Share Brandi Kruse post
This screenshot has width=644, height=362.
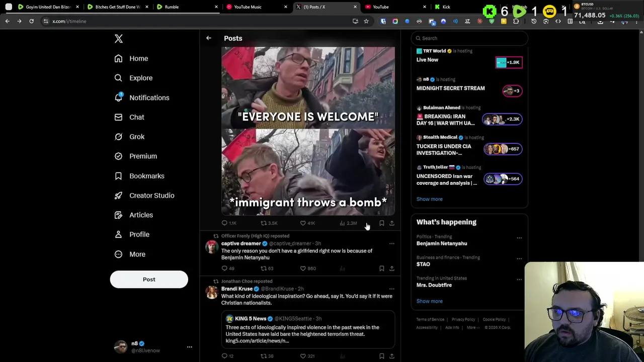pyautogui.click(x=392, y=356)
